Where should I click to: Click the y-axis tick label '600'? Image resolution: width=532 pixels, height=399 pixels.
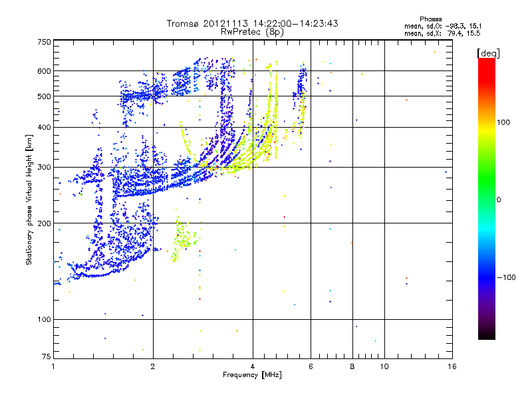pyautogui.click(x=45, y=71)
